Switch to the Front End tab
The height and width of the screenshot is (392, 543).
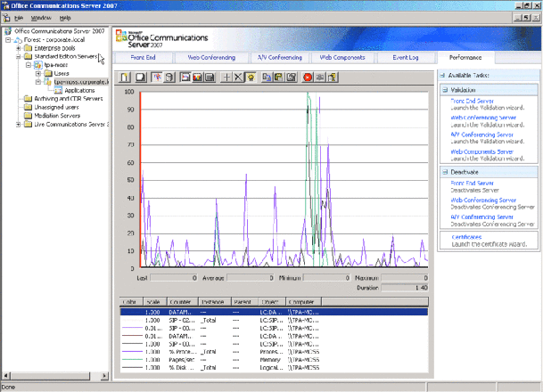[x=143, y=57]
